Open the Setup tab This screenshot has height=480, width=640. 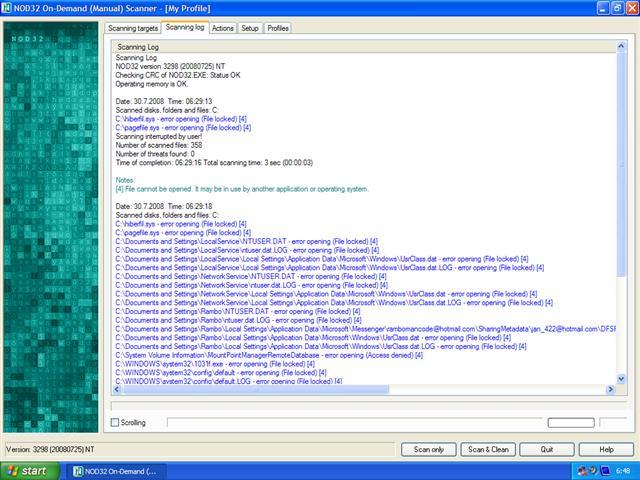[249, 28]
